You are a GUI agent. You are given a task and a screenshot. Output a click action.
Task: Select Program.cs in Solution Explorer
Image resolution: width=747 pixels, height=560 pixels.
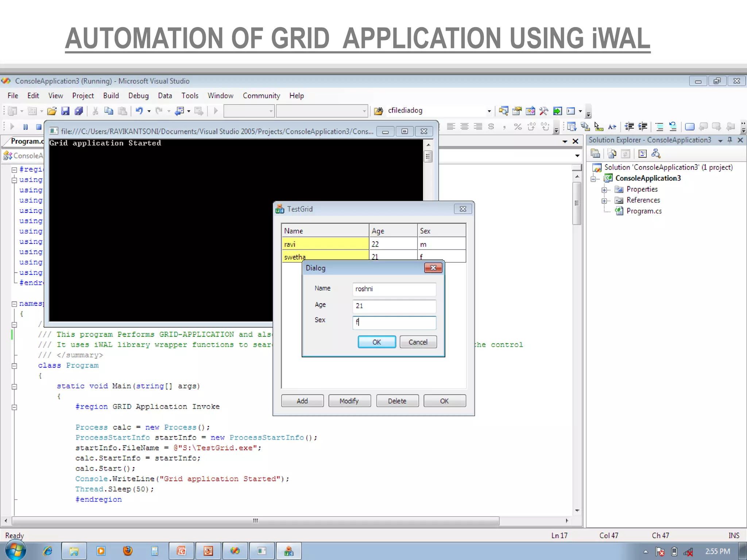tap(644, 211)
